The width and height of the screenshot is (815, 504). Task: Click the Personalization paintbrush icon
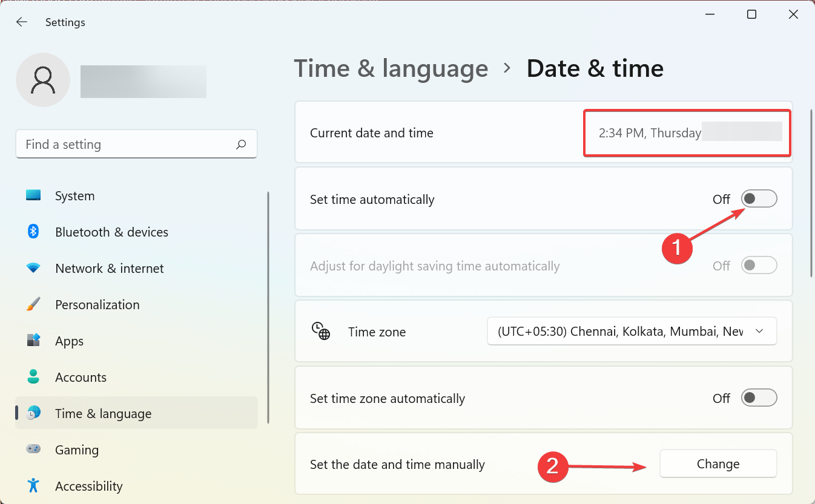click(33, 304)
